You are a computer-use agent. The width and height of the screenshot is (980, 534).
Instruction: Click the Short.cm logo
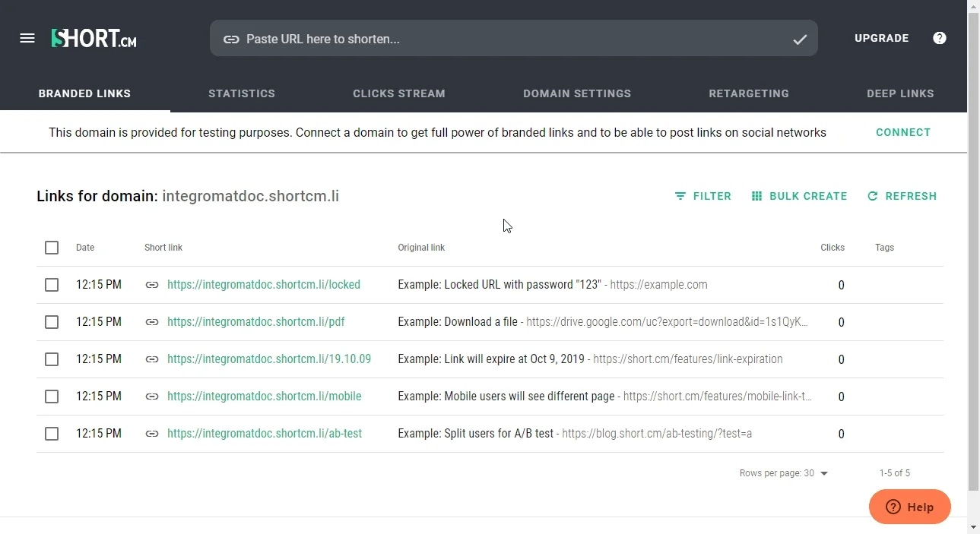(x=94, y=38)
